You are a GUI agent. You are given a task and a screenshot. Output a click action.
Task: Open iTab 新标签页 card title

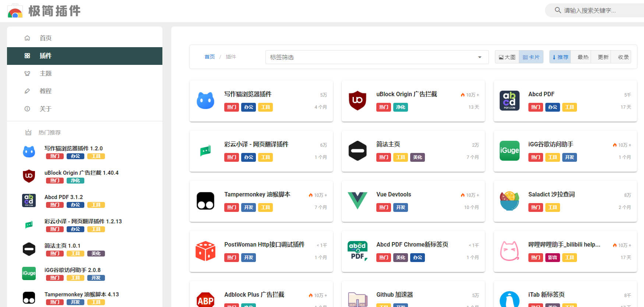[x=546, y=294]
